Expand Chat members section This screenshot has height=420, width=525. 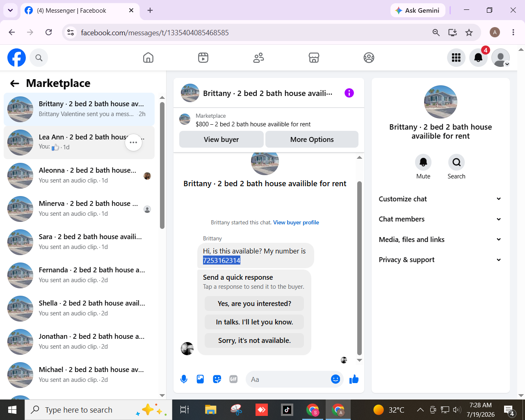tap(440, 219)
